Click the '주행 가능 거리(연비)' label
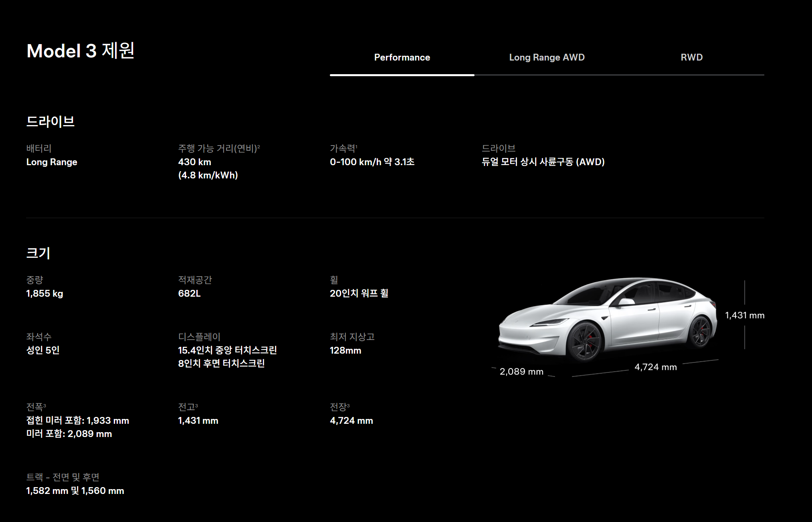The width and height of the screenshot is (812, 522). tap(219, 148)
